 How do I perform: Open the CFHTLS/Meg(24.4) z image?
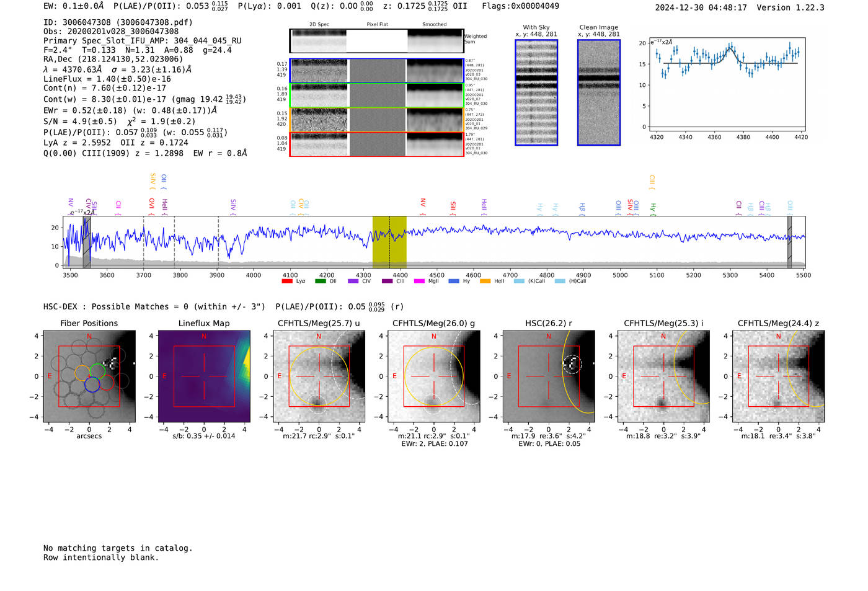pos(779,376)
